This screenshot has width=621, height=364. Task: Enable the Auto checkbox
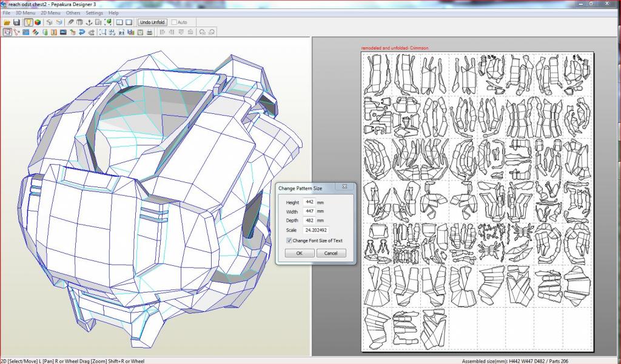(175, 22)
